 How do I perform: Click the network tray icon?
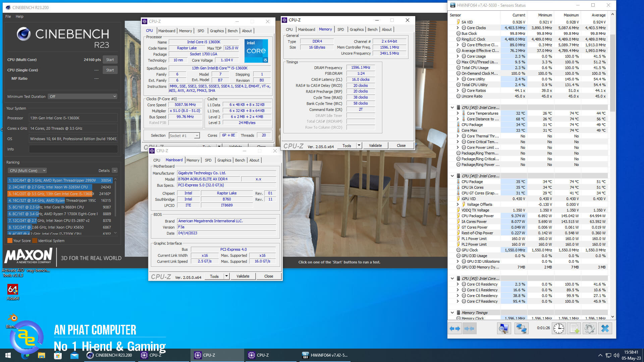coord(608,355)
